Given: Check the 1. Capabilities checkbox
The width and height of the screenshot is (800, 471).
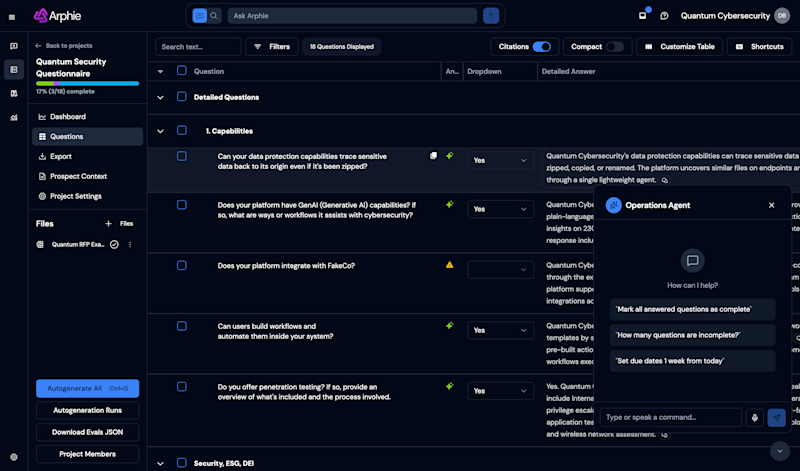Looking at the screenshot, I should [182, 130].
